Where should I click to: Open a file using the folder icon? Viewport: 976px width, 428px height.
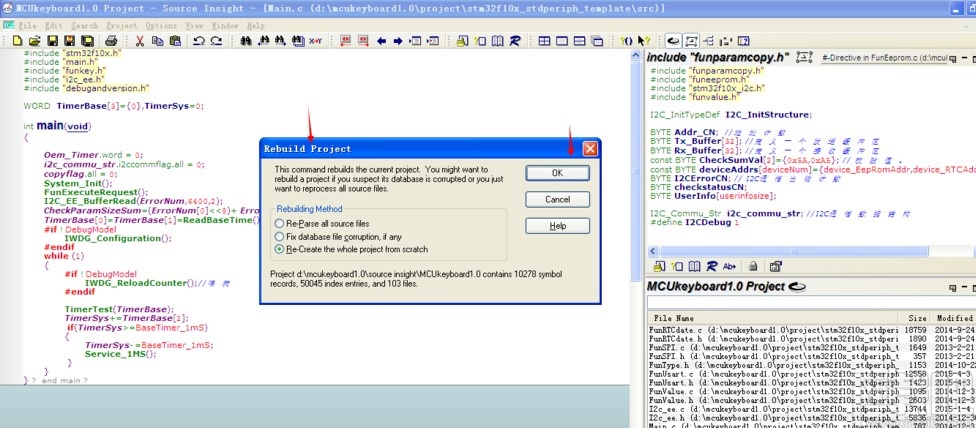pyautogui.click(x=35, y=41)
